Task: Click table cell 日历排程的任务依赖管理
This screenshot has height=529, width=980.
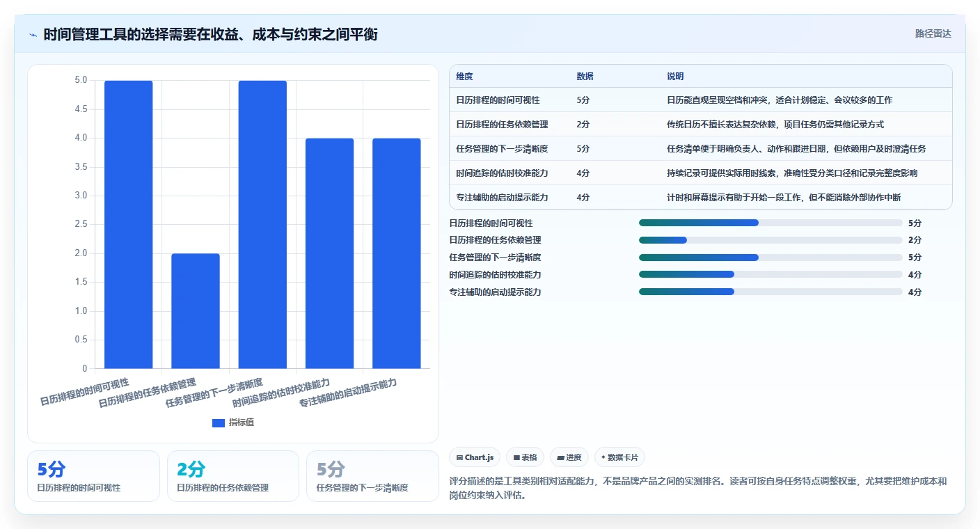Action: pos(502,125)
